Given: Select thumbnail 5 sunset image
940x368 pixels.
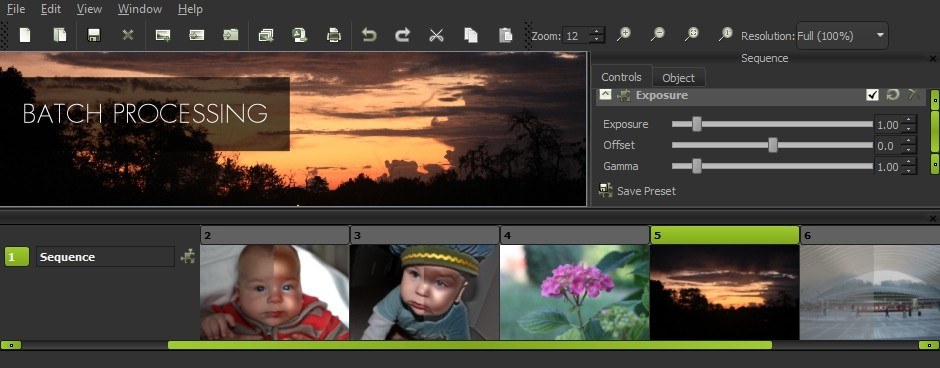Looking at the screenshot, I should click(x=724, y=292).
